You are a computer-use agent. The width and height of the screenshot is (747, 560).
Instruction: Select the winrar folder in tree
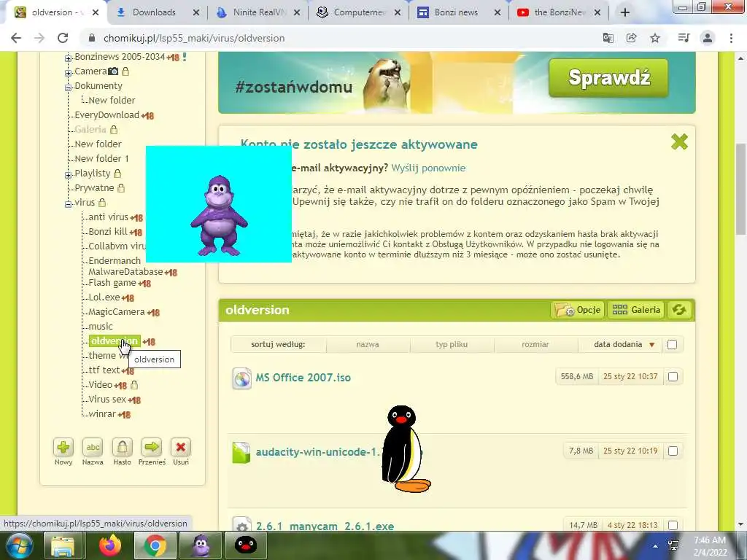point(102,414)
